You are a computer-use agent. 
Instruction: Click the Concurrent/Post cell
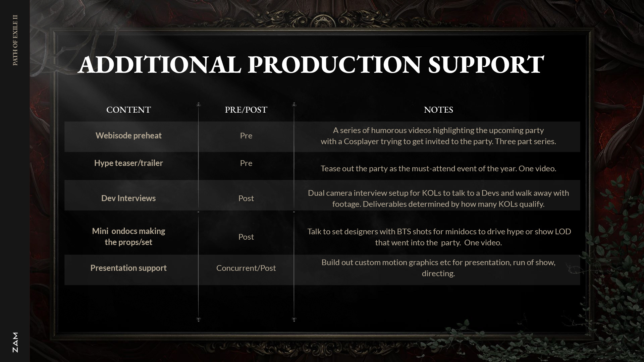click(x=246, y=268)
